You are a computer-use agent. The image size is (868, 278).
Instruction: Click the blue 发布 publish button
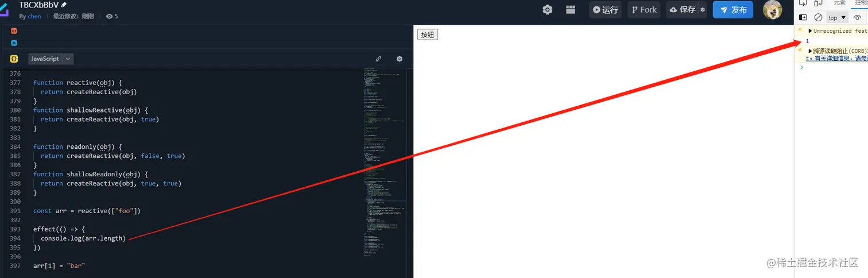(x=733, y=10)
